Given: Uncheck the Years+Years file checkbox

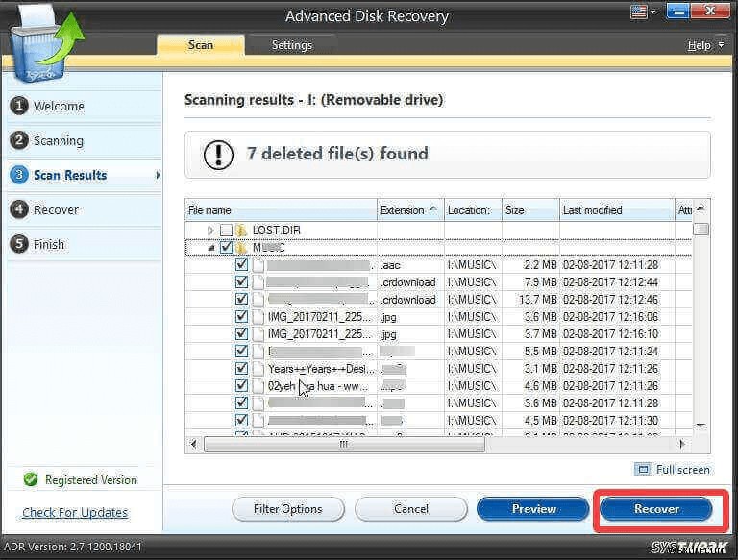Looking at the screenshot, I should pyautogui.click(x=241, y=369).
